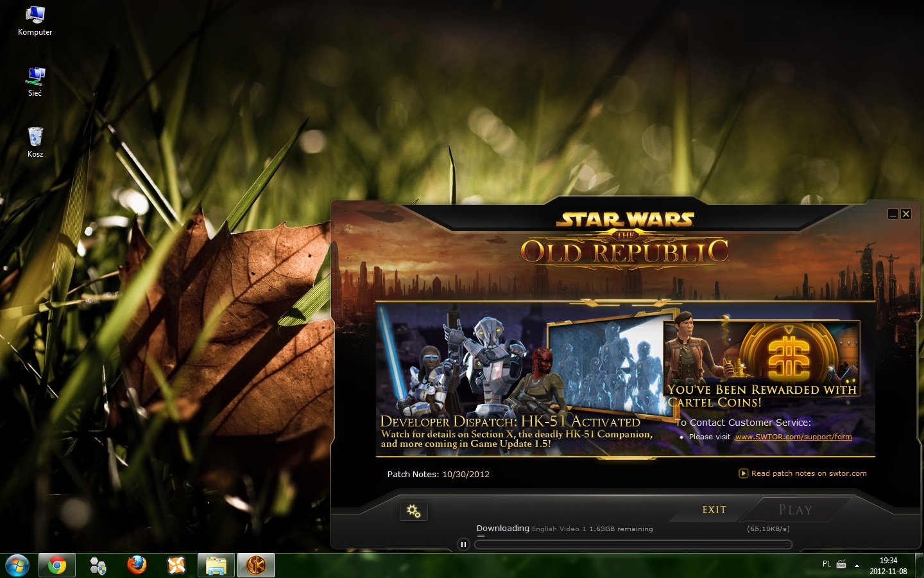Select the Komputer desktop icon
Screen dimensions: 924x578
point(35,21)
